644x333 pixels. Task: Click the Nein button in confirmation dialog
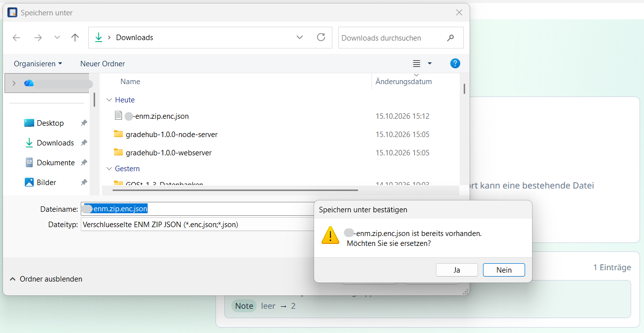click(504, 270)
